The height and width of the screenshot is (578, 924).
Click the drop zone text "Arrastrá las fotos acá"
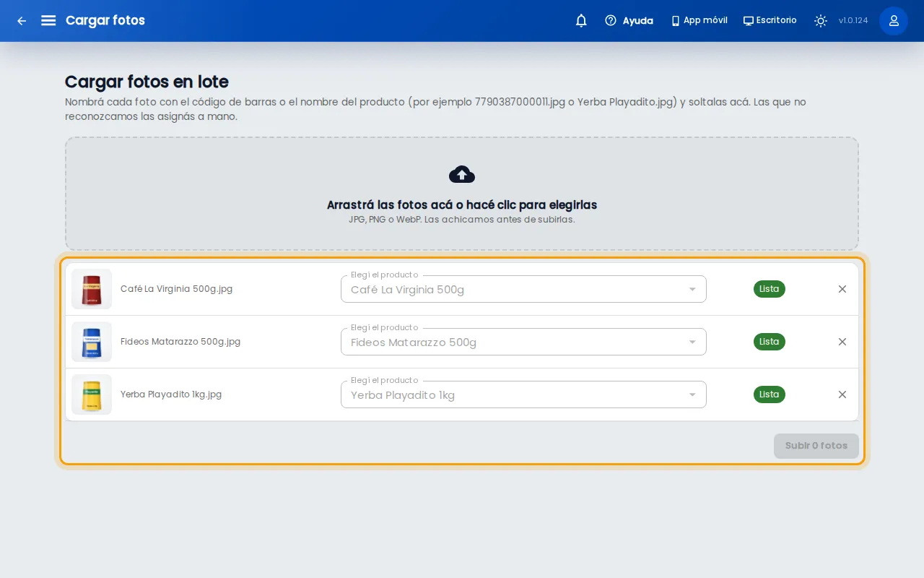[x=390, y=204]
